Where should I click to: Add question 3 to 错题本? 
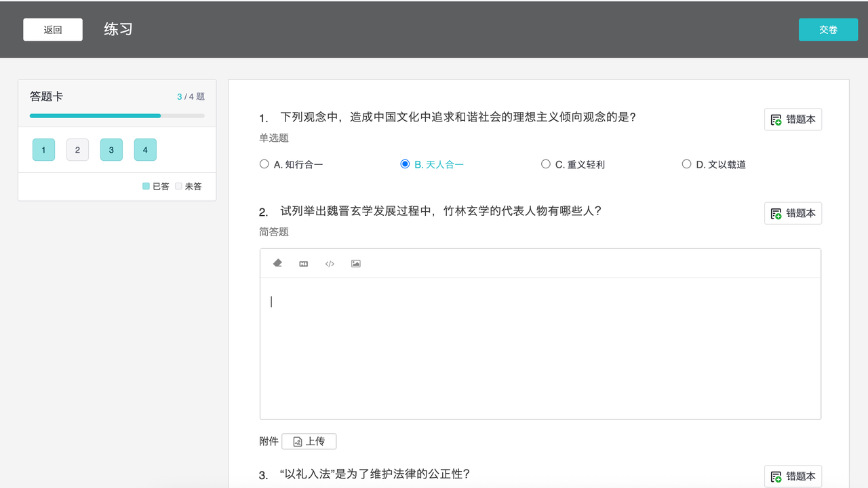(x=793, y=476)
